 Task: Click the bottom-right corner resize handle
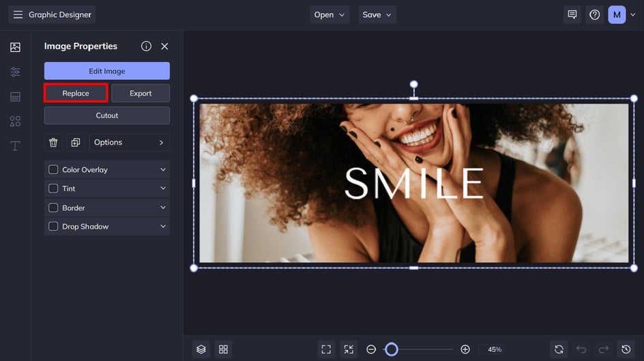coord(634,268)
